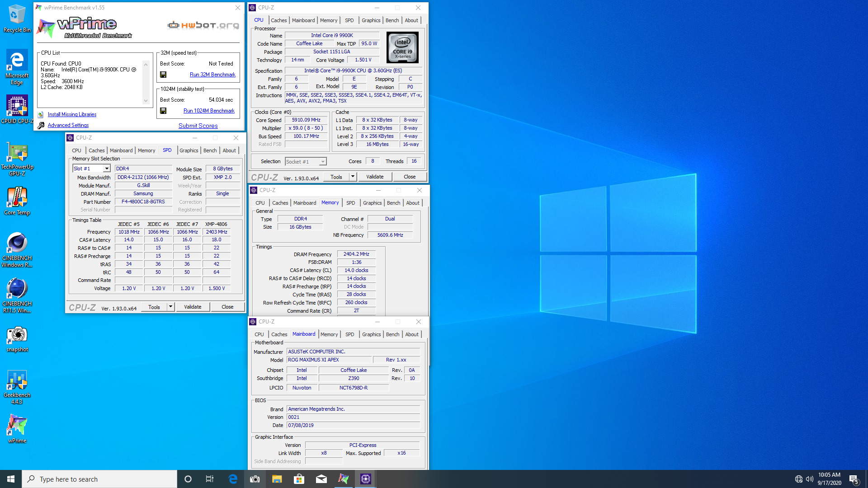Click save icon next to 32M Best Score
This screenshot has height=488, width=868.
(163, 75)
